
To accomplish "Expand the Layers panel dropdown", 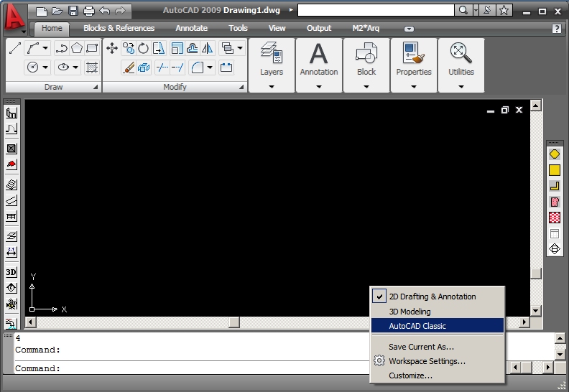I will point(272,87).
